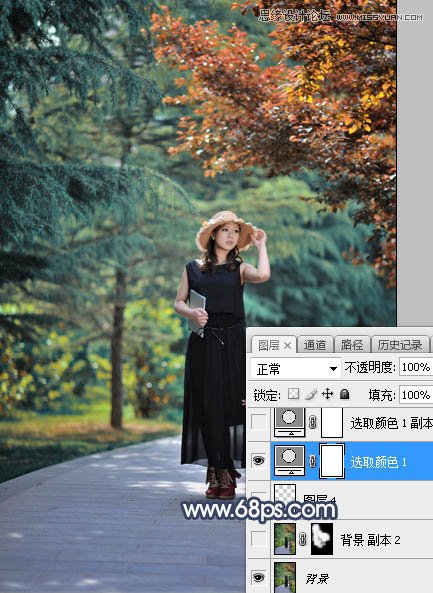Select the black mask of 背景 副本 2
Screen dimensions: 433x593
[x=322, y=539]
